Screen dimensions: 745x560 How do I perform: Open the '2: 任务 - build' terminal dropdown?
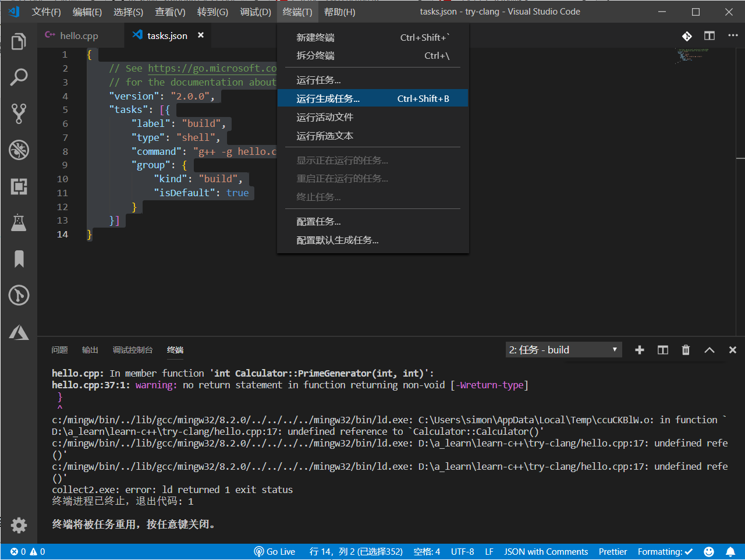click(563, 350)
